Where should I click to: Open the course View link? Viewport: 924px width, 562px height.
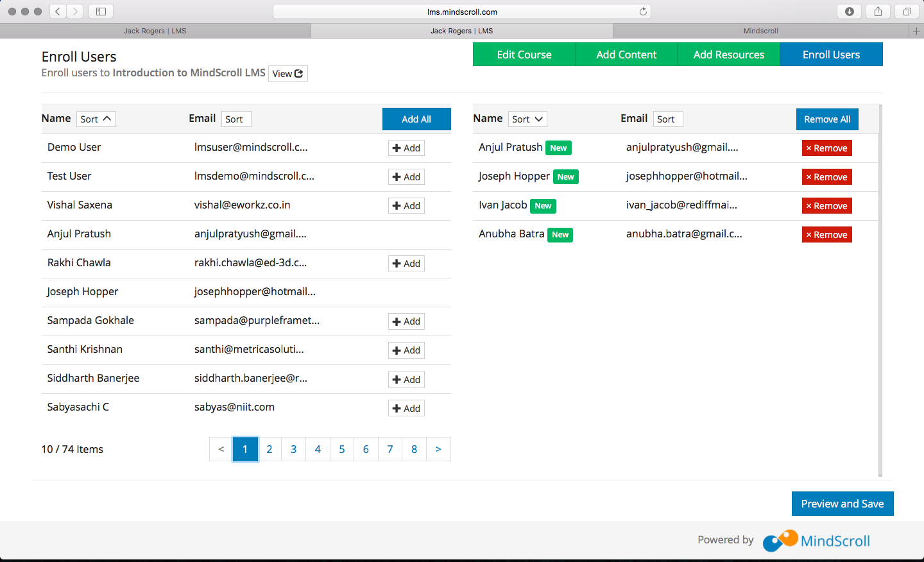point(287,74)
